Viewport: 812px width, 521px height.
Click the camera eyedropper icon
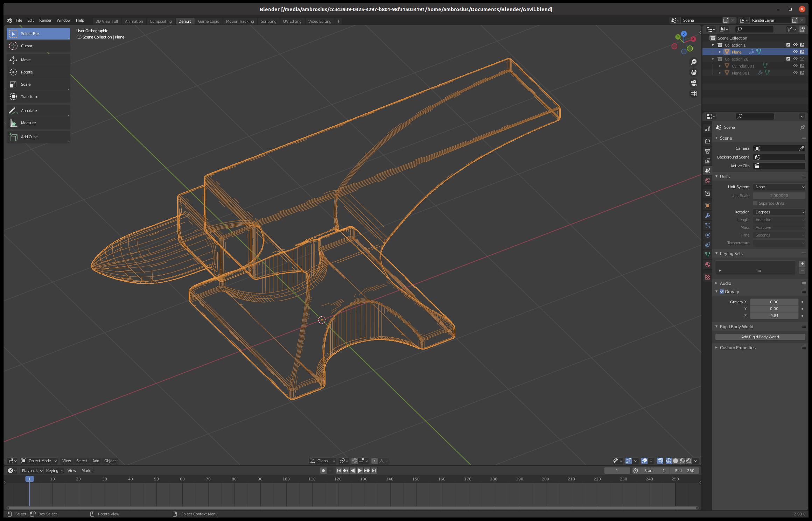pos(801,148)
